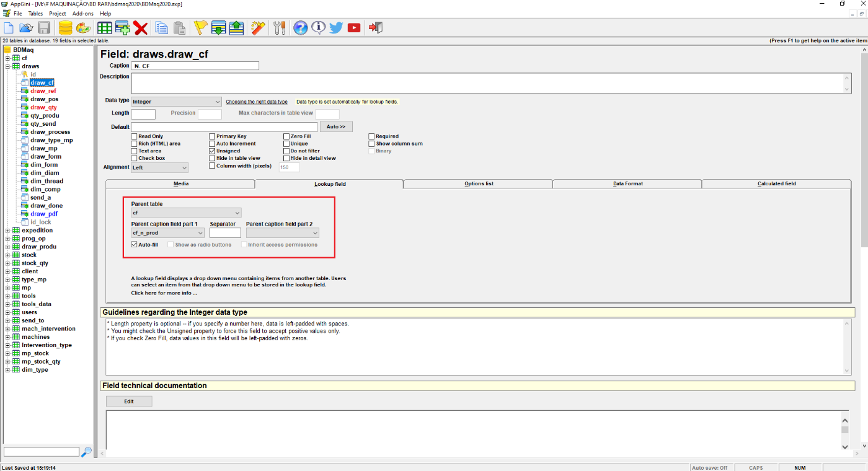Open Parent caption field part 1 dropdown
Viewport: 868px width, 471px height.
[x=167, y=233]
